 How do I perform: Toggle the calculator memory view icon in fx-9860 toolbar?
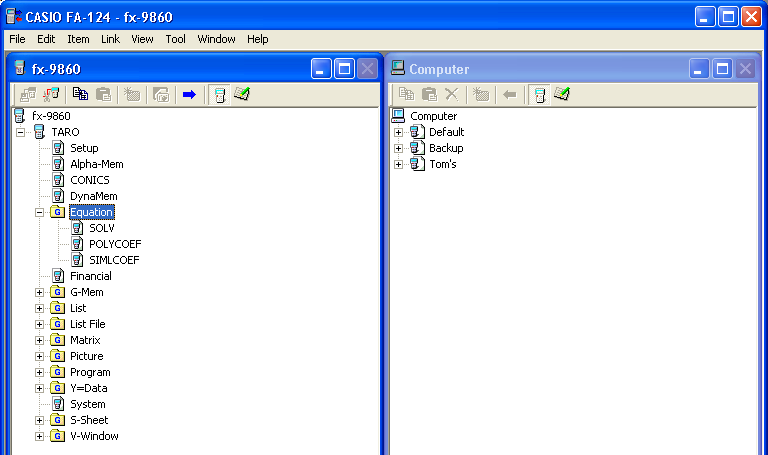coord(219,95)
